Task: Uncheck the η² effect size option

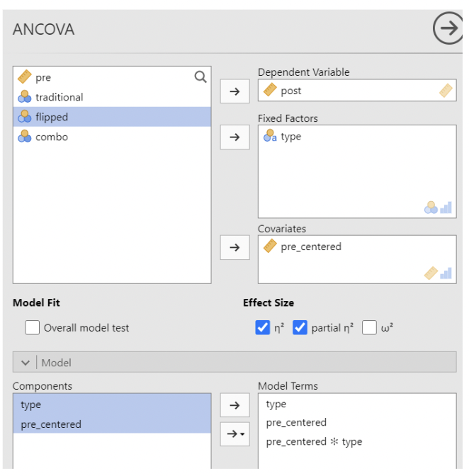Action: tap(262, 328)
